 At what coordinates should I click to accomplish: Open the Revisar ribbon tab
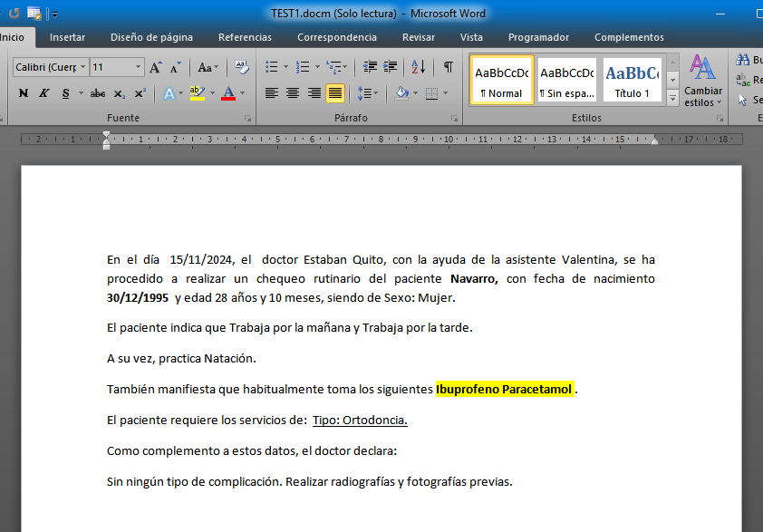click(x=418, y=37)
